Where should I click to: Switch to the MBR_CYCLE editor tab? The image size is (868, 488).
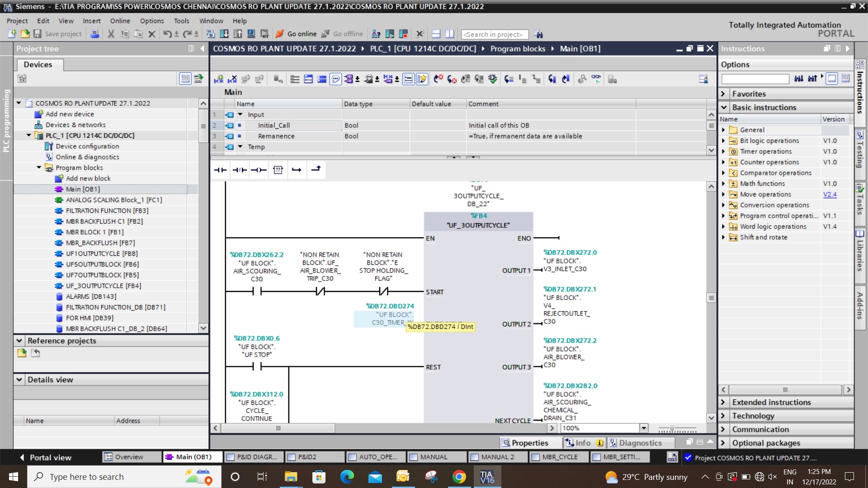tap(559, 457)
